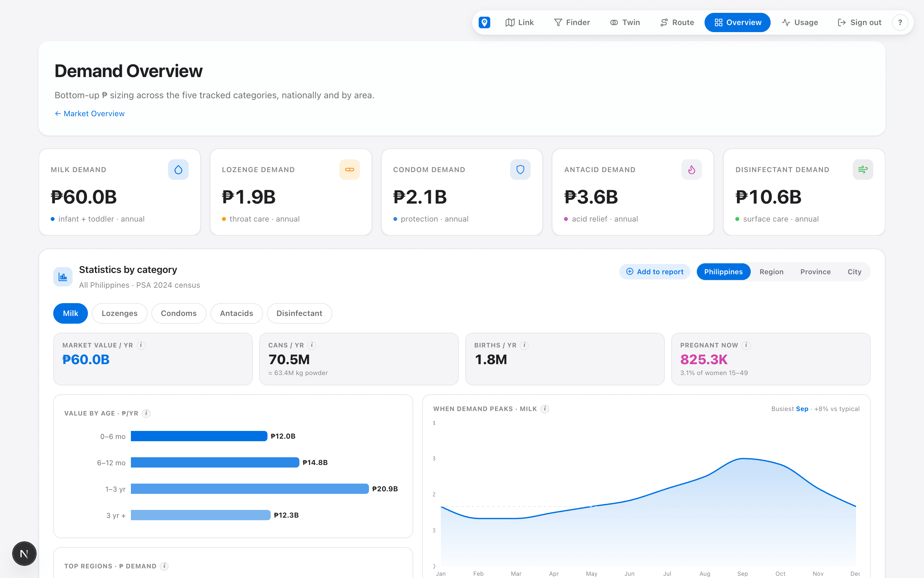The image size is (924, 578).
Task: Select the Disinfectant category tab
Action: [x=299, y=313]
